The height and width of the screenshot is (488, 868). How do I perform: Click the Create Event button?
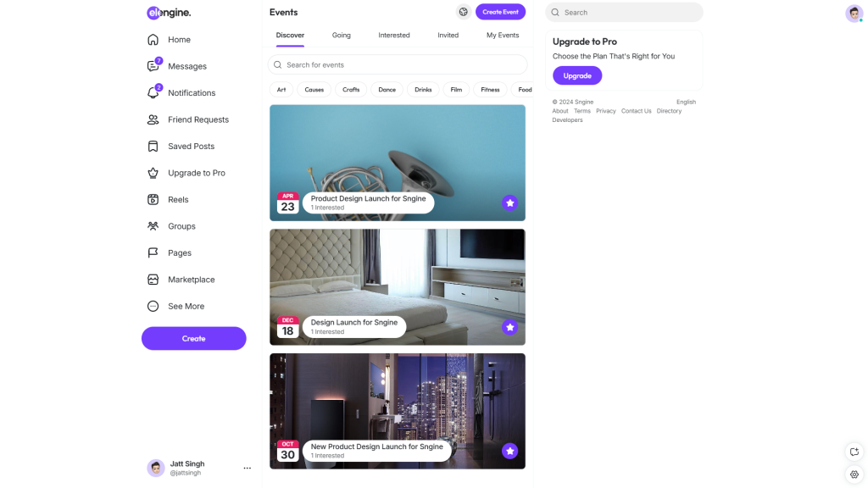point(500,12)
